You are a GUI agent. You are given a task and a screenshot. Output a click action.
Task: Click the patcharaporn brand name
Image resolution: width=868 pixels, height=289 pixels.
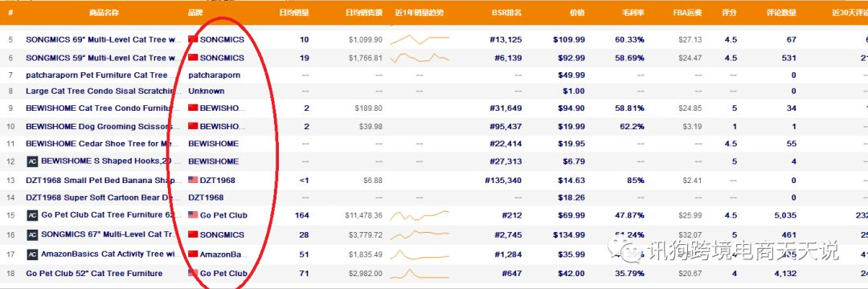pyautogui.click(x=215, y=75)
